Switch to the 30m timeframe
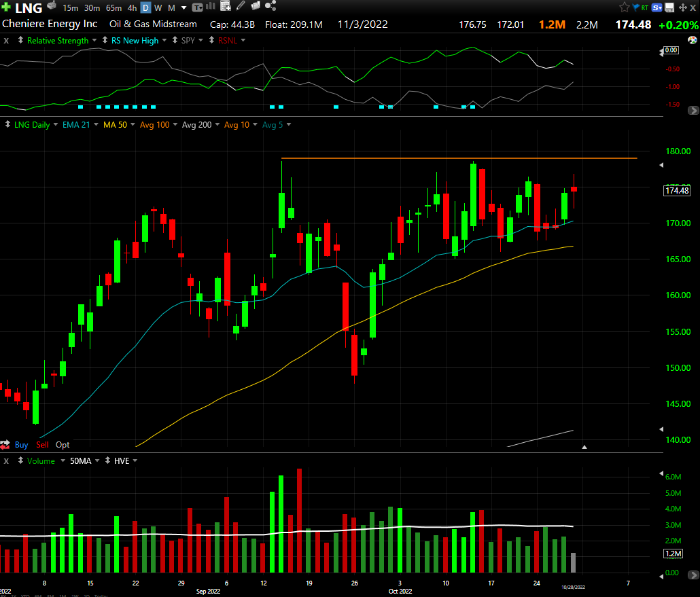This screenshot has width=700, height=597. [92, 8]
